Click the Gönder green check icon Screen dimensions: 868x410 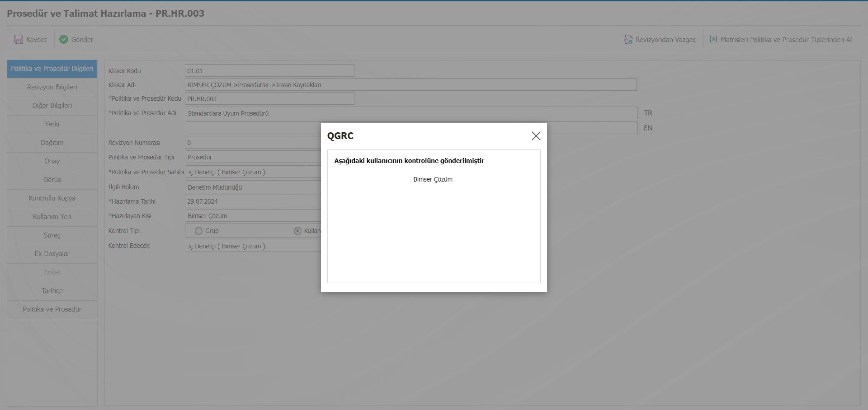tap(64, 39)
